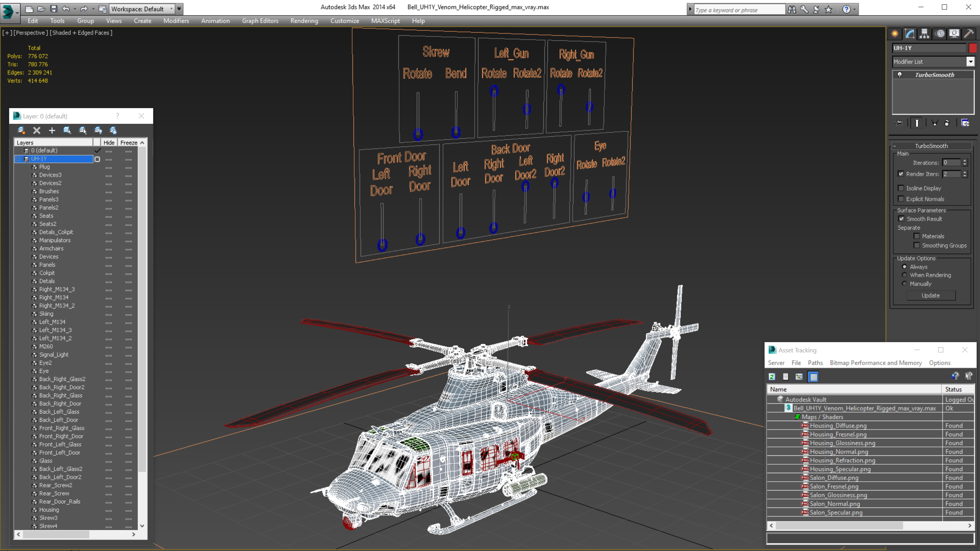Click Shaded + Edged Faces viewport label
Viewport: 980px width, 551px height.
[81, 33]
